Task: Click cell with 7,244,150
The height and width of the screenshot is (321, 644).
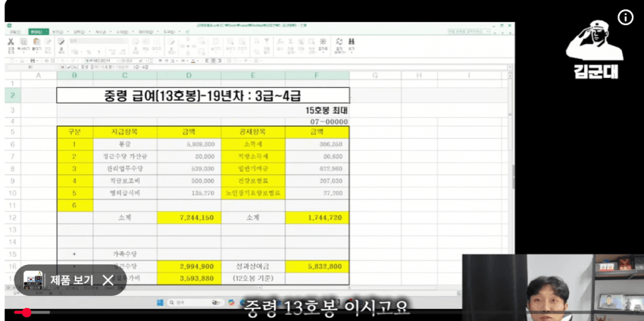Action: [189, 218]
